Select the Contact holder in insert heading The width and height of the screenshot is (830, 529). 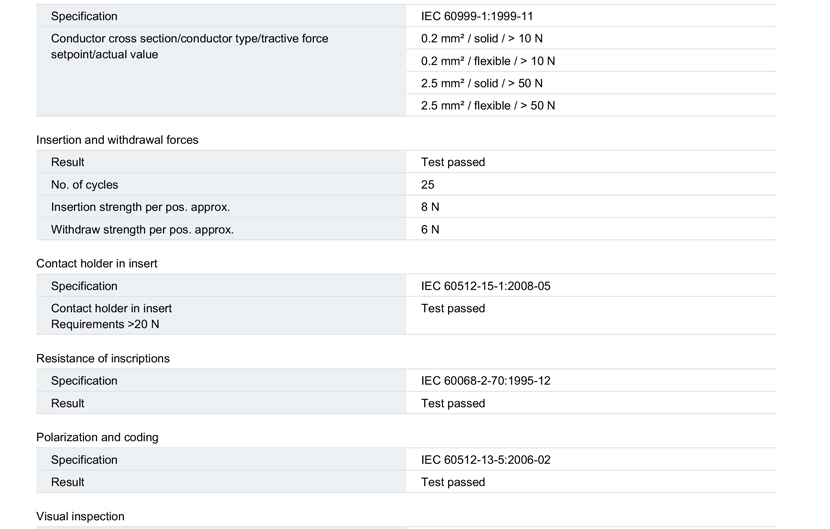97,264
